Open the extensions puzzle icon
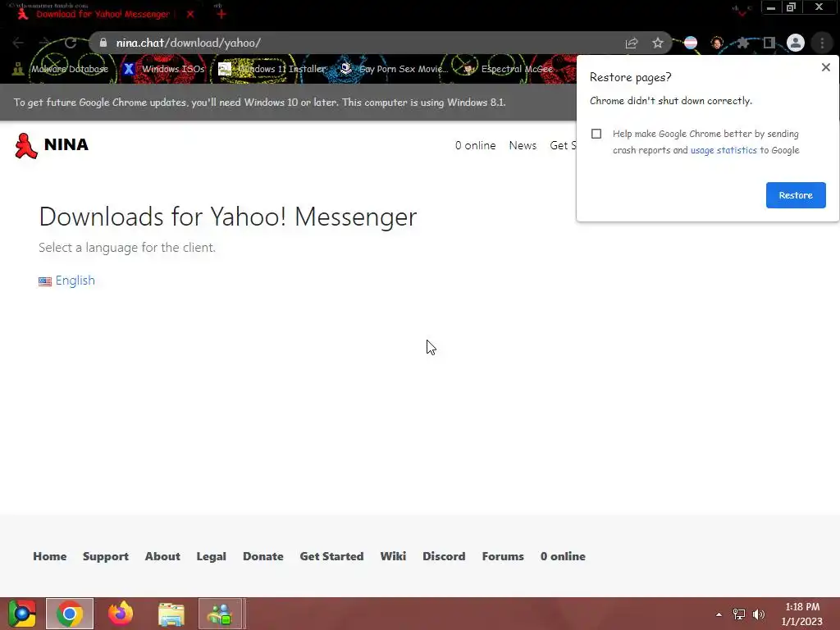Screen dimensions: 840x630 (742, 43)
